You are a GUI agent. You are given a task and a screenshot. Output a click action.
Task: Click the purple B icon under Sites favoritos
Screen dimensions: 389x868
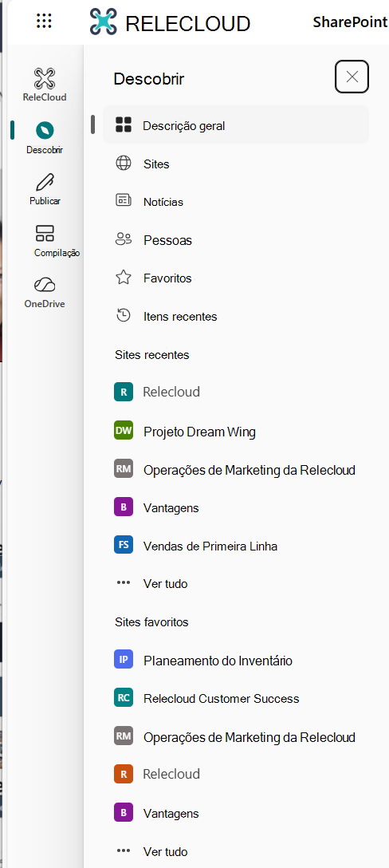pyautogui.click(x=124, y=812)
